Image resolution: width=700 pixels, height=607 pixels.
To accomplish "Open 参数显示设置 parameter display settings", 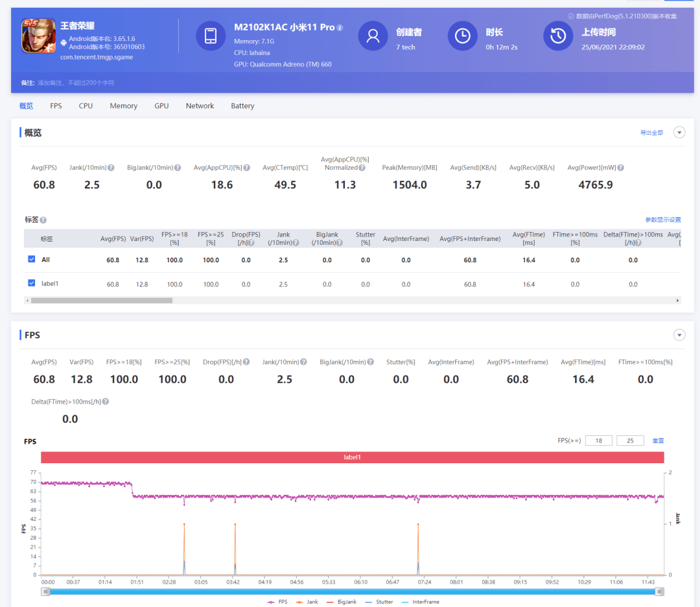I will coord(662,220).
